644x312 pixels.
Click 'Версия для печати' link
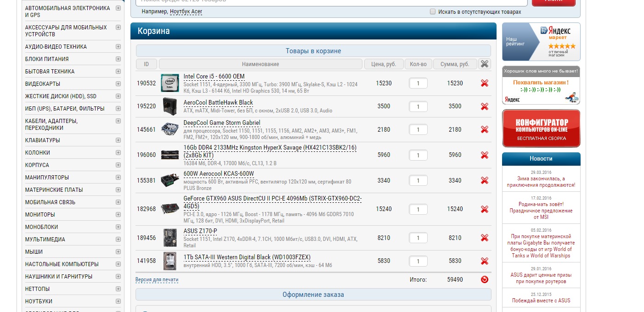157,279
